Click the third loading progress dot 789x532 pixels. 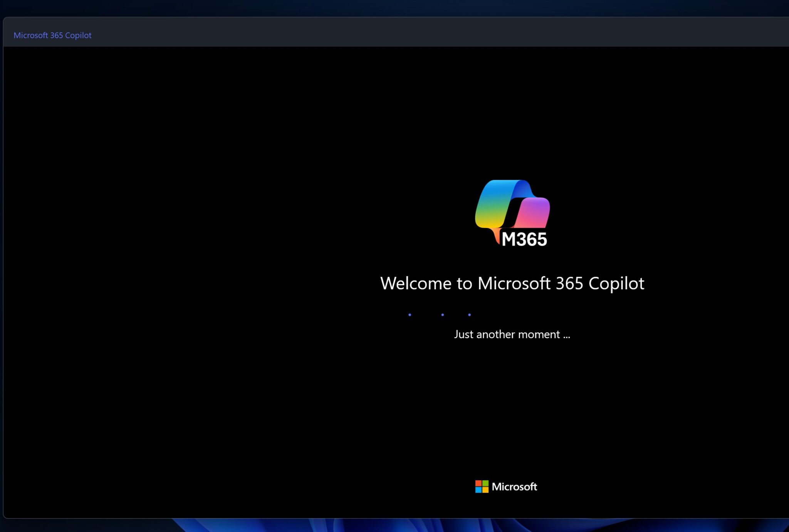tap(469, 315)
